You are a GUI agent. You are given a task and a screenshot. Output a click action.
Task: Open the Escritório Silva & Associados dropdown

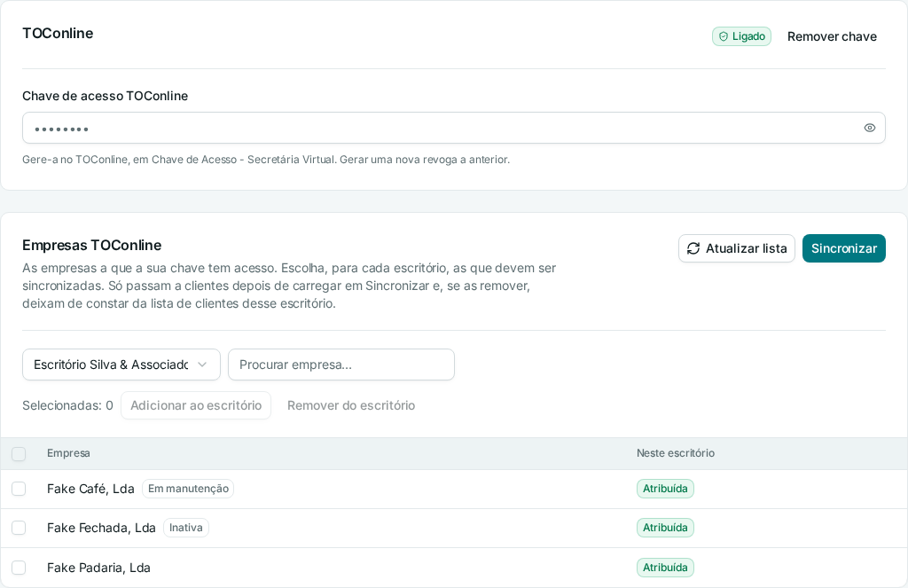[x=121, y=365]
